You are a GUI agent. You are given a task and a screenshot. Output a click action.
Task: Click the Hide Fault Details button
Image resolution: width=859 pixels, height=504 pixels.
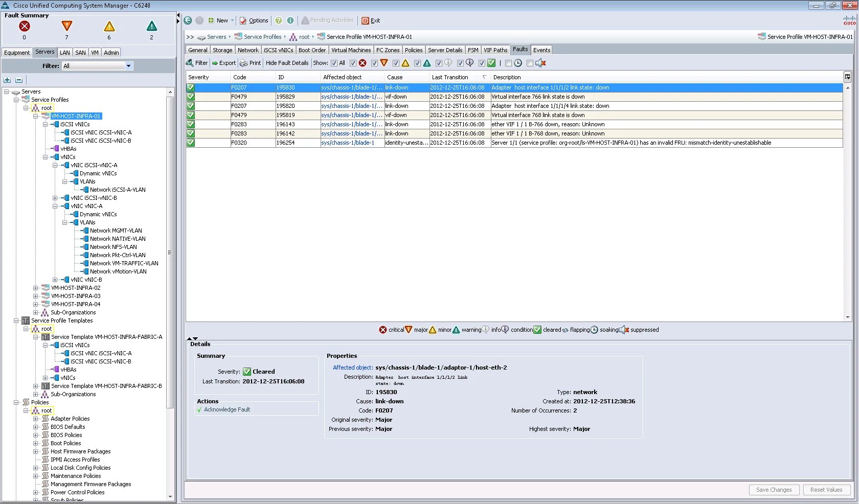pyautogui.click(x=287, y=63)
